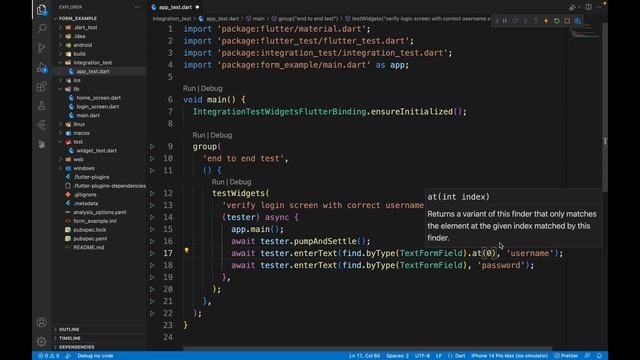Stop the debug session red square
Viewport: 640px width, 360px height.
[x=567, y=21]
